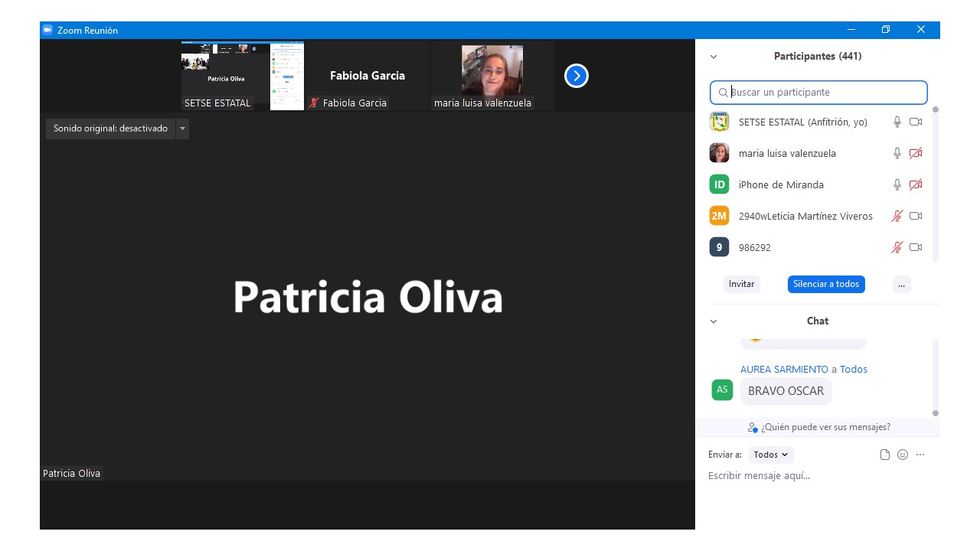Click Participantes (441) panel title

(x=818, y=57)
